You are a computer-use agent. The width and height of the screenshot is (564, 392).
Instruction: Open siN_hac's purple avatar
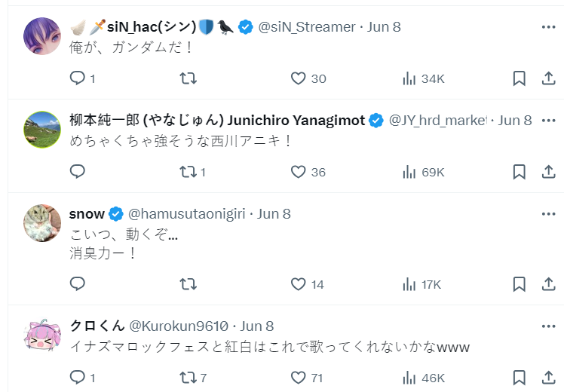click(x=42, y=36)
